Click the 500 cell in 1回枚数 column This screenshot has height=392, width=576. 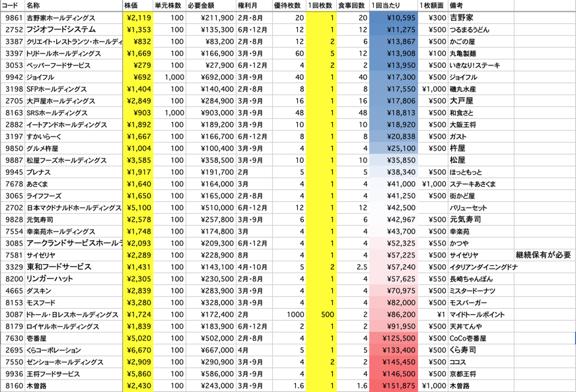tap(321, 315)
